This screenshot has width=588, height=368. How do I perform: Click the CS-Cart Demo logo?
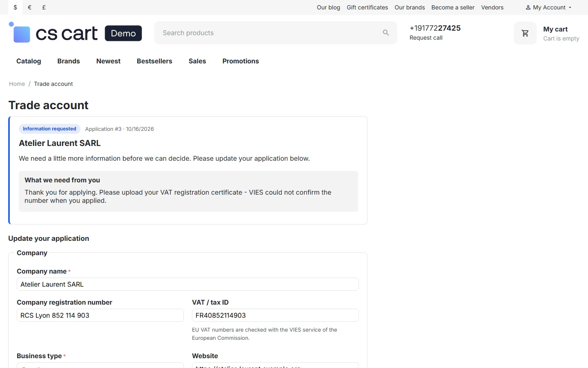[76, 33]
